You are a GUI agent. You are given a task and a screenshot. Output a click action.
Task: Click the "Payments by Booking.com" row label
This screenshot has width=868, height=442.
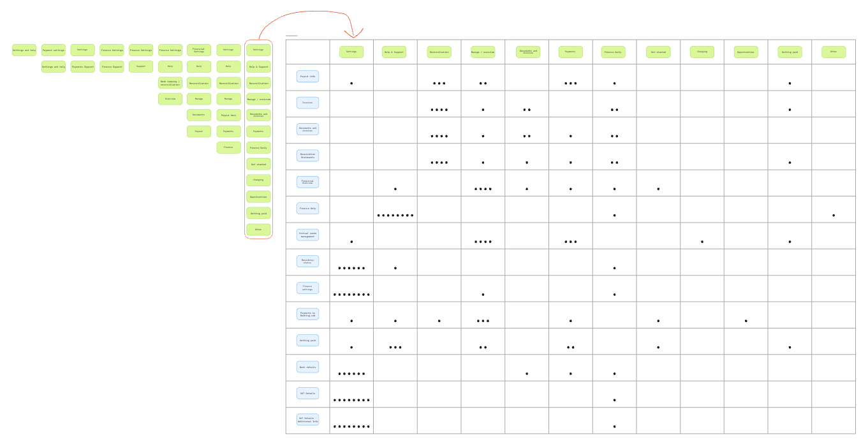(307, 313)
